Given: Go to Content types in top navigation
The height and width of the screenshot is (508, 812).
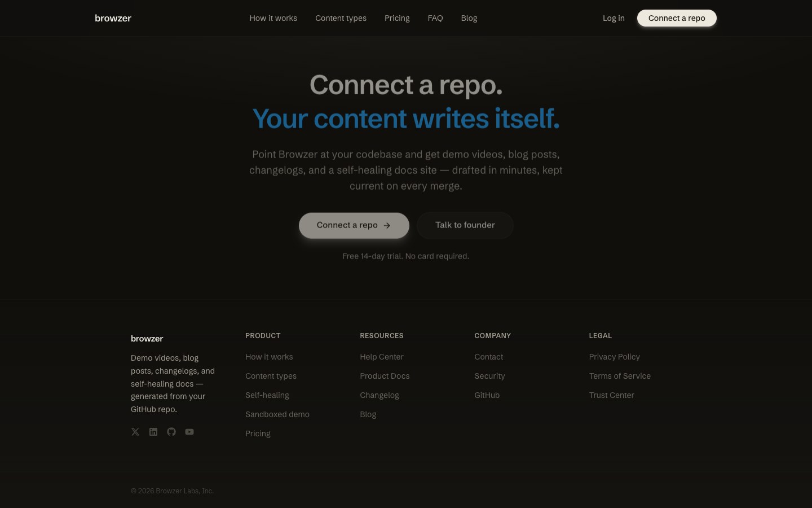Looking at the screenshot, I should pyautogui.click(x=341, y=18).
